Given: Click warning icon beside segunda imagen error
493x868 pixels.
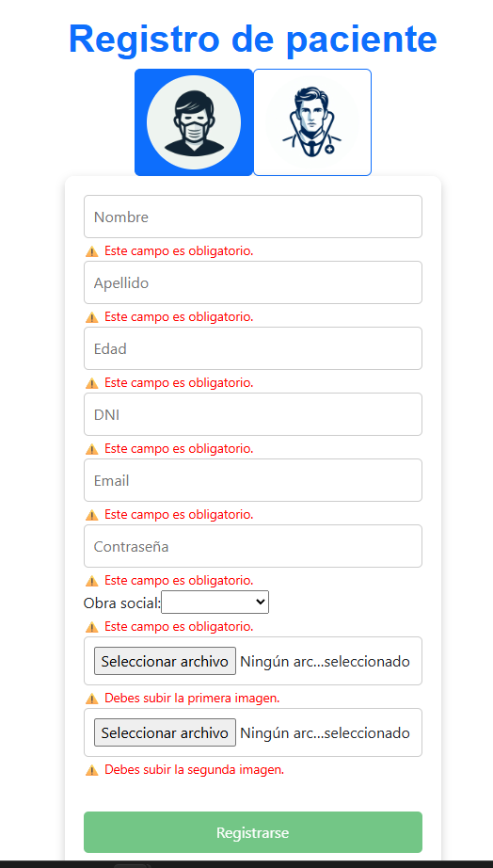Looking at the screenshot, I should coord(92,770).
